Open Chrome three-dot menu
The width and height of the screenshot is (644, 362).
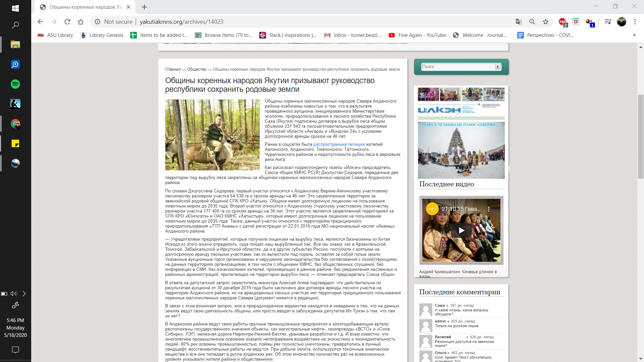[635, 22]
